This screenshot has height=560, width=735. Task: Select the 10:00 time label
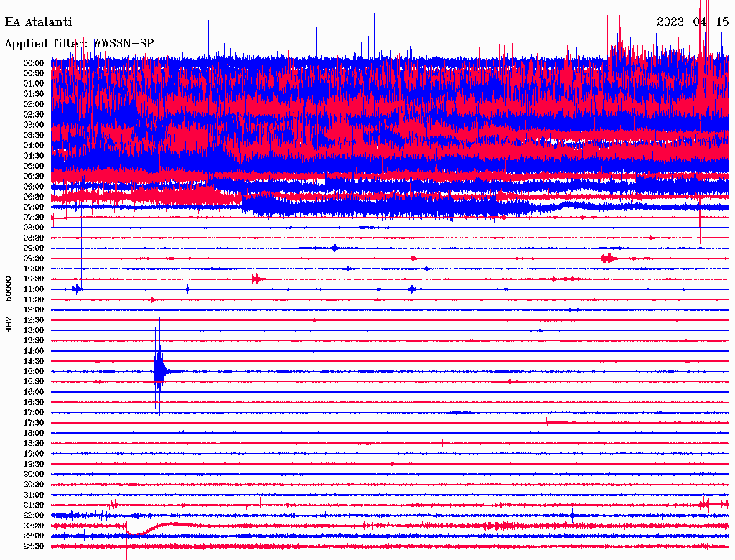(34, 269)
